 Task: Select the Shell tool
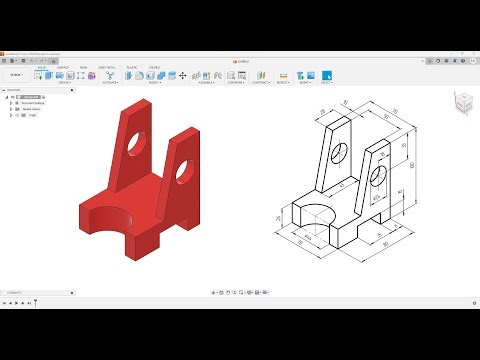pyautogui.click(x=150, y=76)
